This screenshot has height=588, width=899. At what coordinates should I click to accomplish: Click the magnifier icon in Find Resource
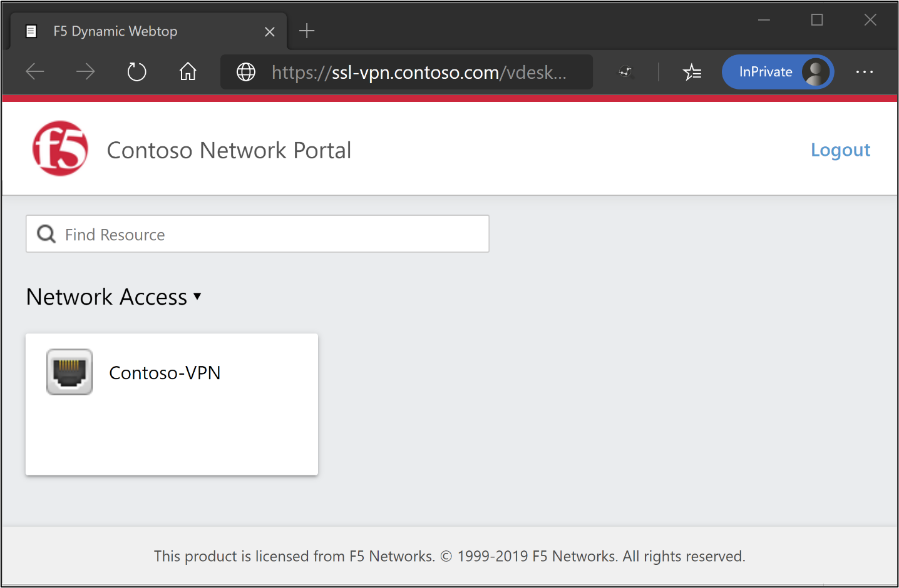(x=46, y=234)
